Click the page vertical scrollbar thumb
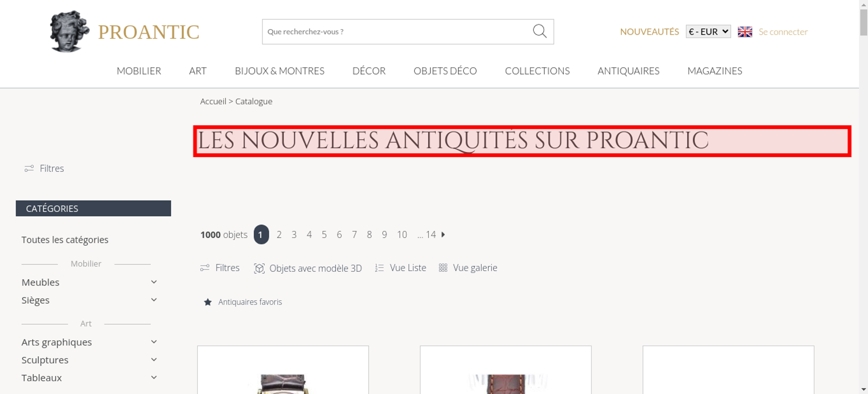The image size is (868, 394). 864,22
